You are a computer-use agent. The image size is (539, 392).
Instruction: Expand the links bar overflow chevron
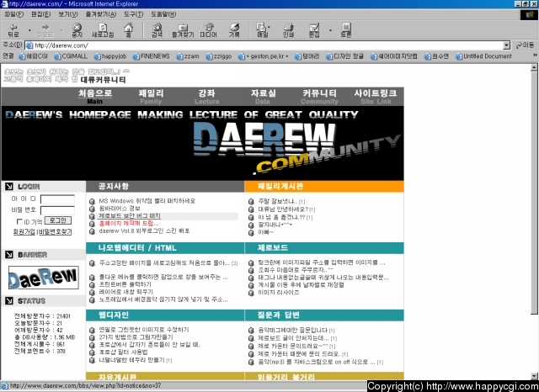[x=535, y=56]
